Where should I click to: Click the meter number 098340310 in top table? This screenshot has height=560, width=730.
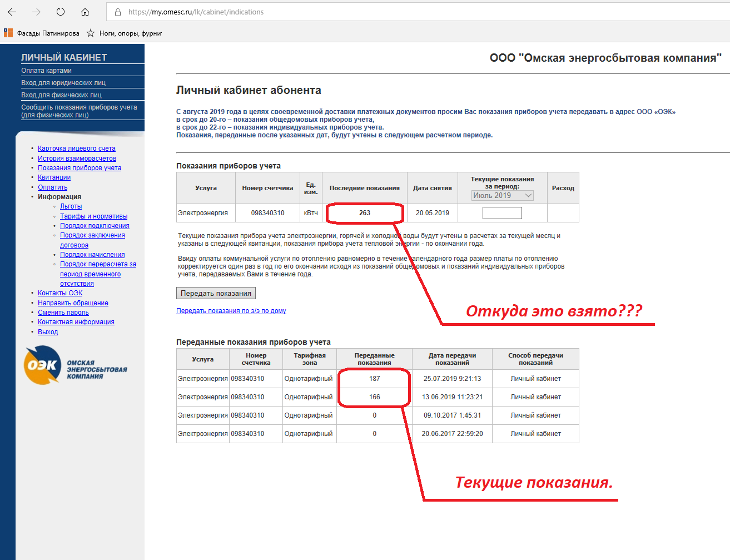267,213
